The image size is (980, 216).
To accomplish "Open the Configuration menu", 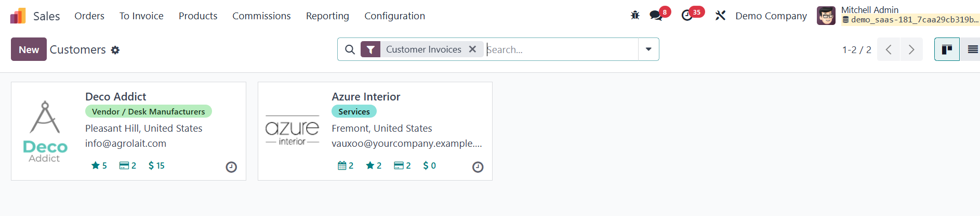I will pyautogui.click(x=394, y=16).
